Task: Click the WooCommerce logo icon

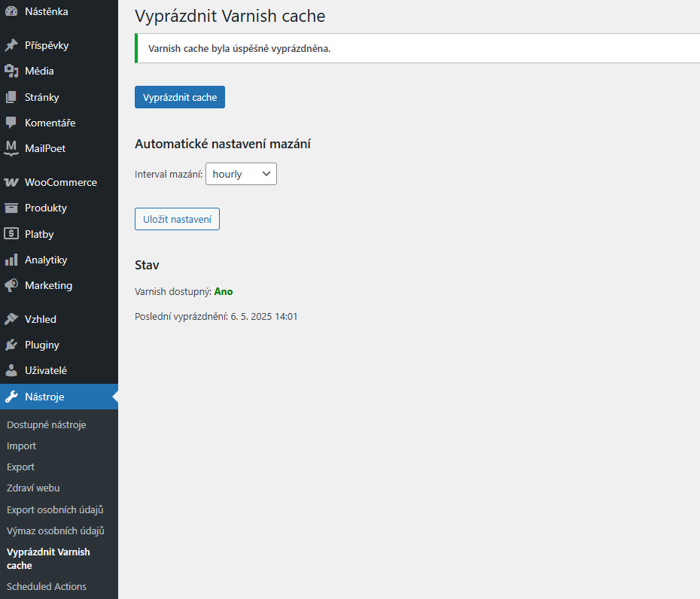Action: pyautogui.click(x=11, y=182)
